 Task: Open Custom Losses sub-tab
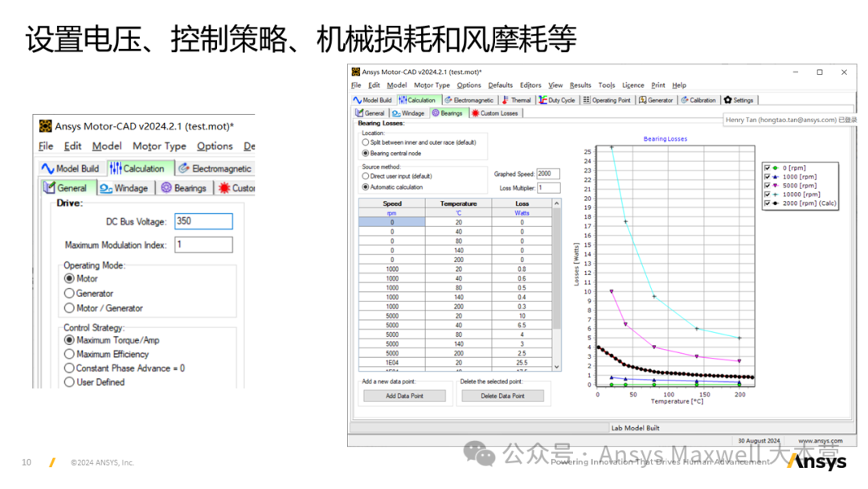click(494, 113)
